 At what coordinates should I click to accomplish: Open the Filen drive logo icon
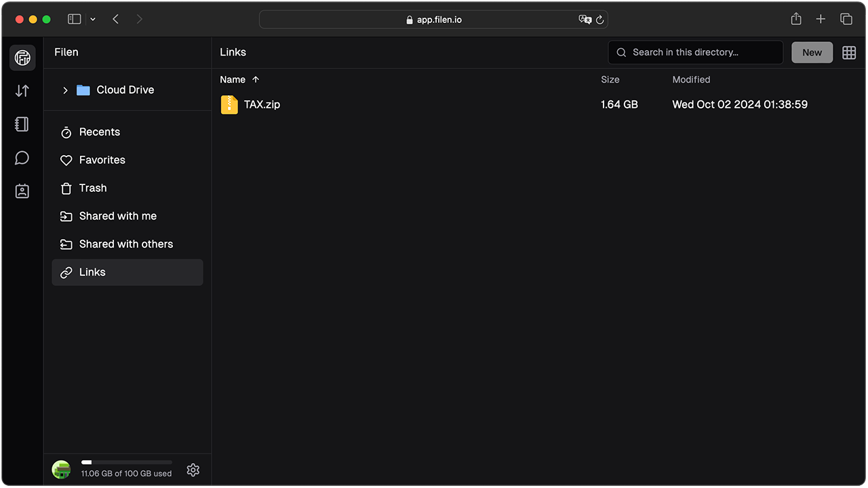pyautogui.click(x=22, y=58)
